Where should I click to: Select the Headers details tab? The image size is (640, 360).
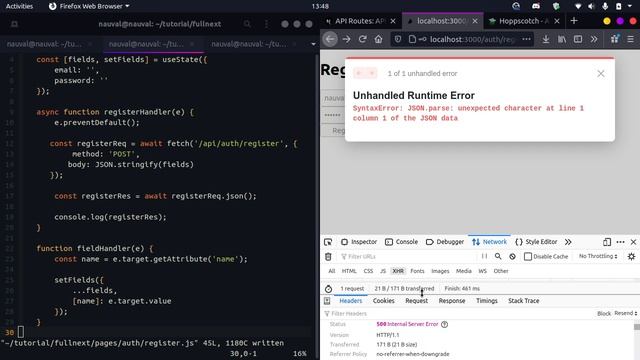click(351, 301)
